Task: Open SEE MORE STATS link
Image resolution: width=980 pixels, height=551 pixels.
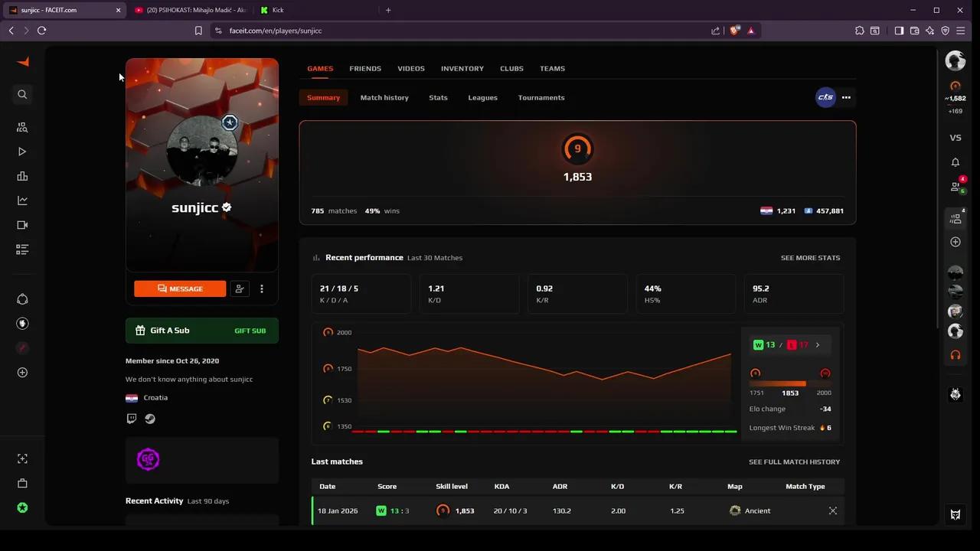Action: coord(810,258)
